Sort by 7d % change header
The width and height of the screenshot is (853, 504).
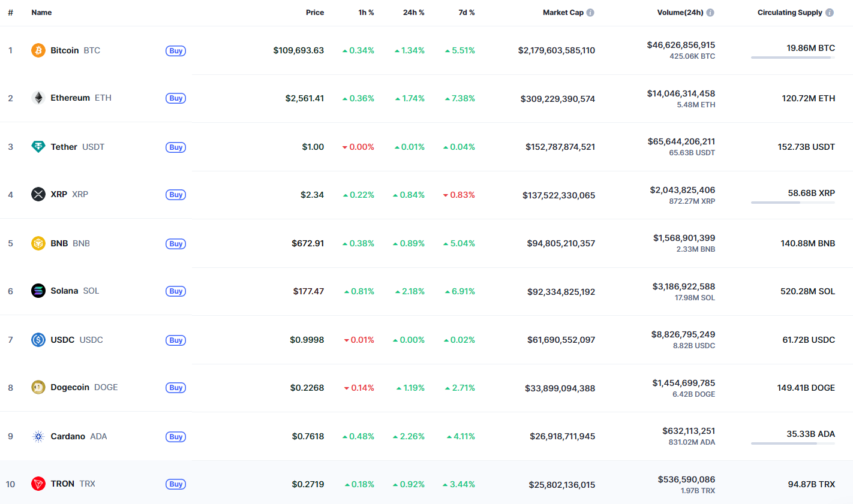coord(467,13)
